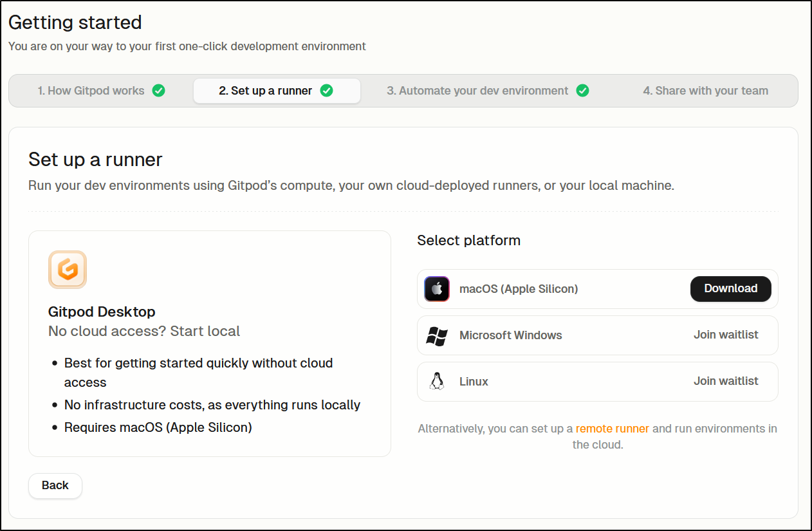Select the Set up a runner step tab
This screenshot has height=531, width=812.
tap(277, 91)
